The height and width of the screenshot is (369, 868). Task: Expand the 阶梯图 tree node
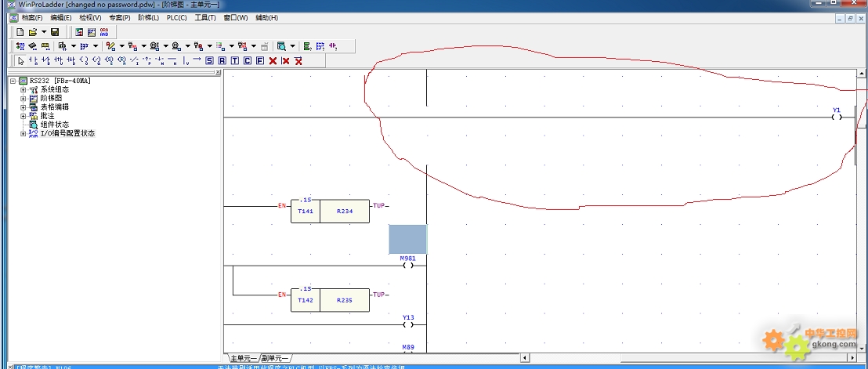pos(24,99)
